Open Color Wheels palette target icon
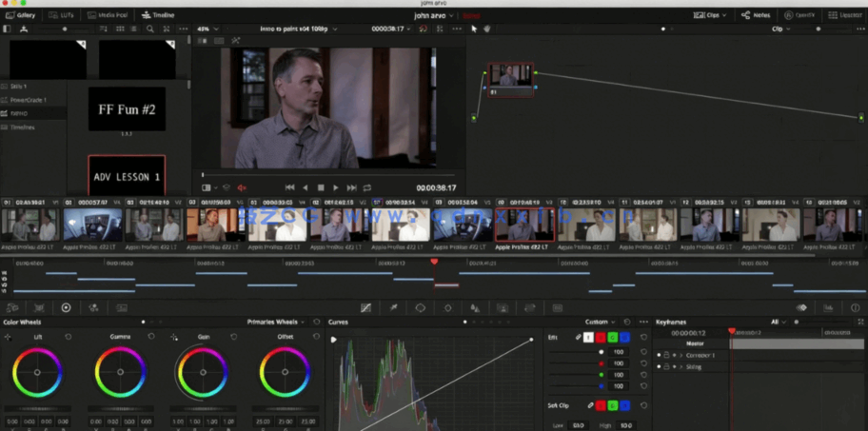 click(x=66, y=307)
